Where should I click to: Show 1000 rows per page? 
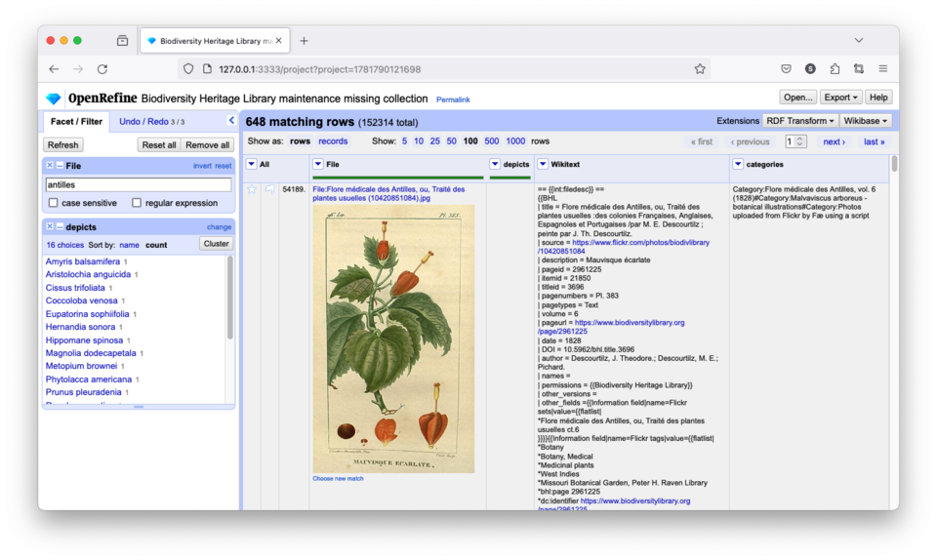coord(515,141)
